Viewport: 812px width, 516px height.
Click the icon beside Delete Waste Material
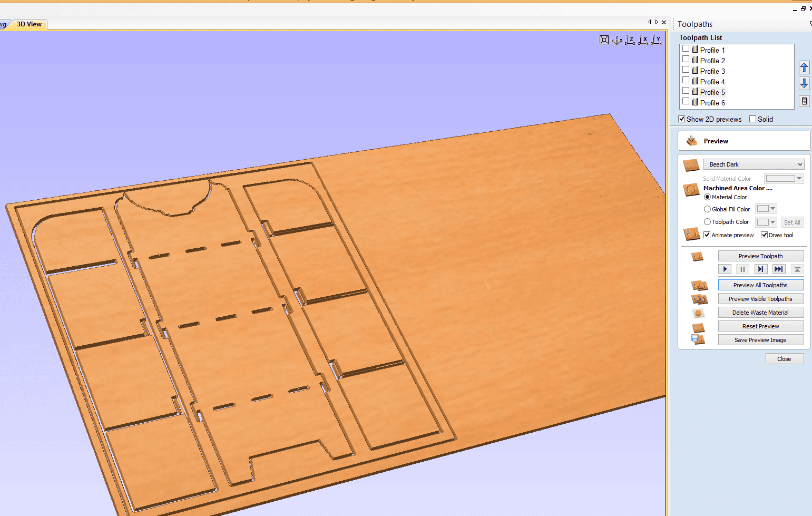[698, 313]
